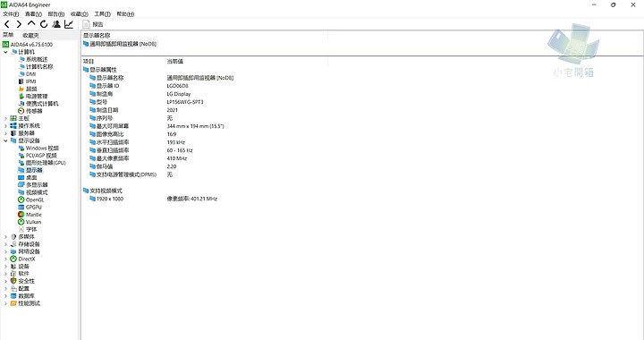Open the 超频 overclock flame item
Viewport: 644px width, 340px height.
[31, 89]
